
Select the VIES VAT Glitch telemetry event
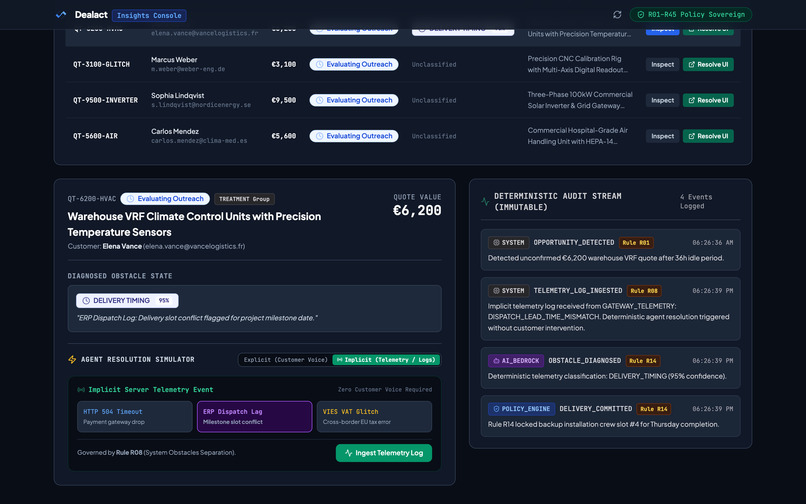coord(374,417)
